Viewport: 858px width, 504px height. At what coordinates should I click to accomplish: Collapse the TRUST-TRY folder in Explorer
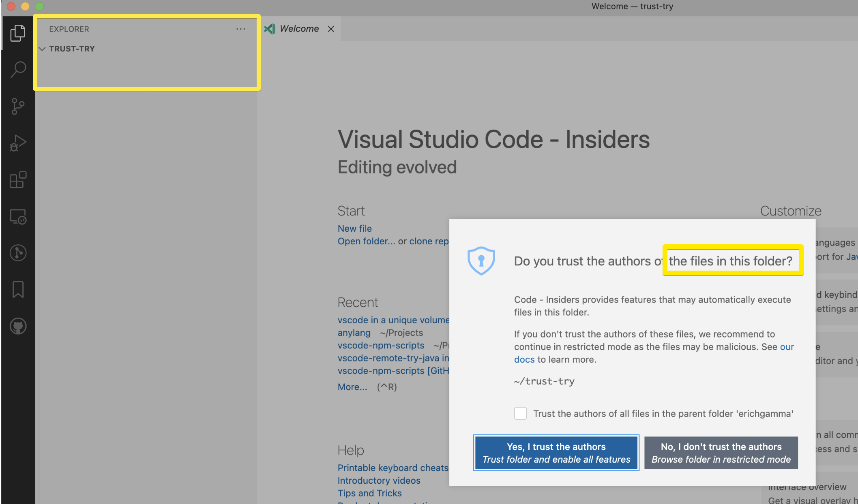(x=42, y=49)
